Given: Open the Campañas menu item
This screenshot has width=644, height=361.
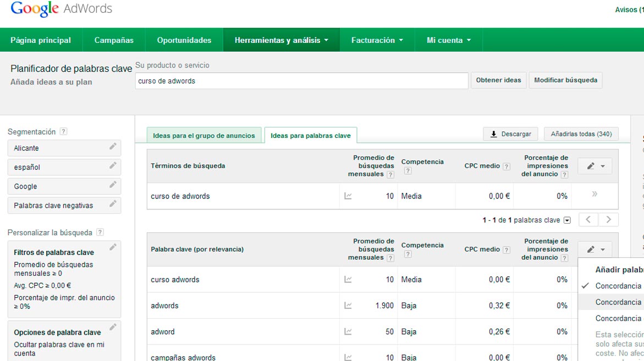Looking at the screenshot, I should pyautogui.click(x=114, y=40).
